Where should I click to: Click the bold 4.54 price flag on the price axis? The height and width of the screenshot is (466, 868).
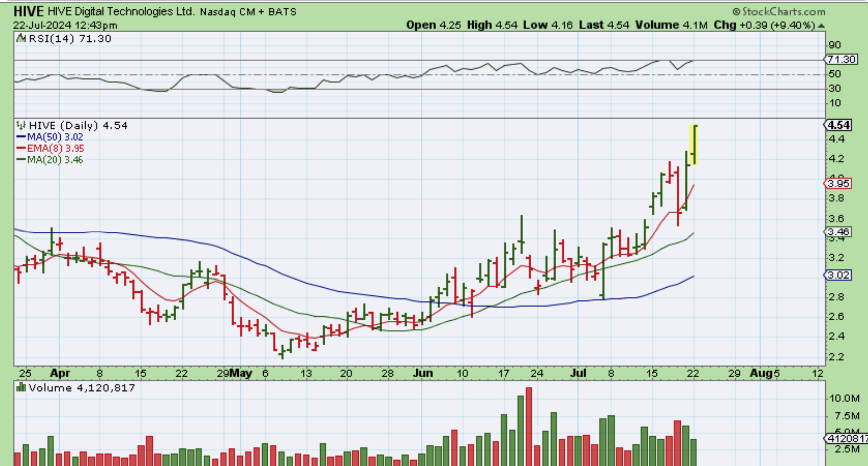838,125
